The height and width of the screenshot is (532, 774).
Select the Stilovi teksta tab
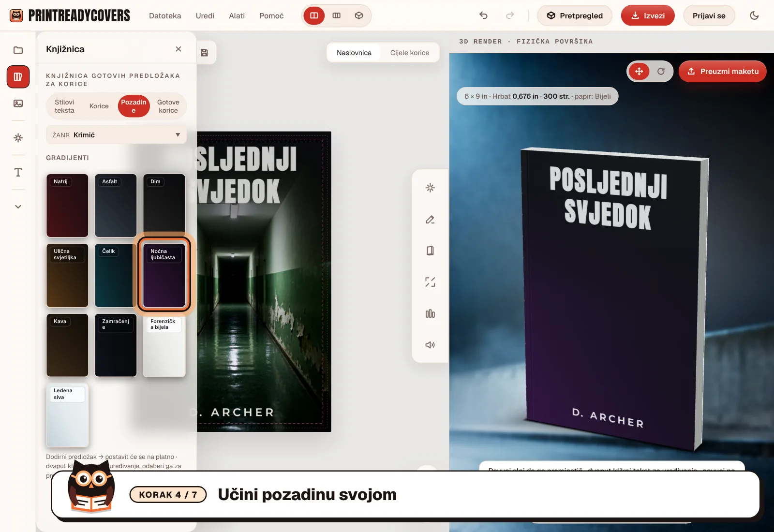(x=64, y=106)
